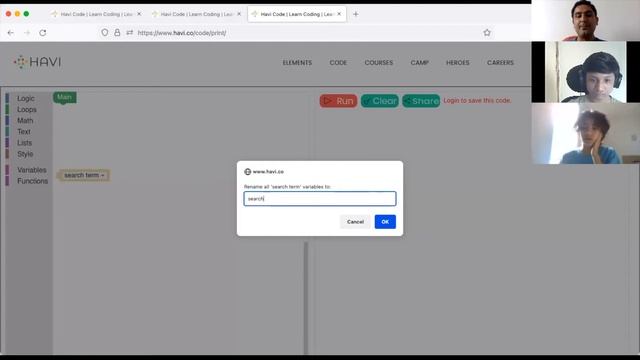Screen dimensions: 640x360
Task: Close the first Havi Code tab
Action: point(139,14)
